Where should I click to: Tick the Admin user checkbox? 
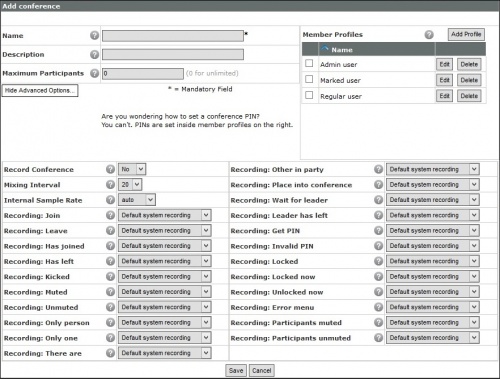[309, 63]
